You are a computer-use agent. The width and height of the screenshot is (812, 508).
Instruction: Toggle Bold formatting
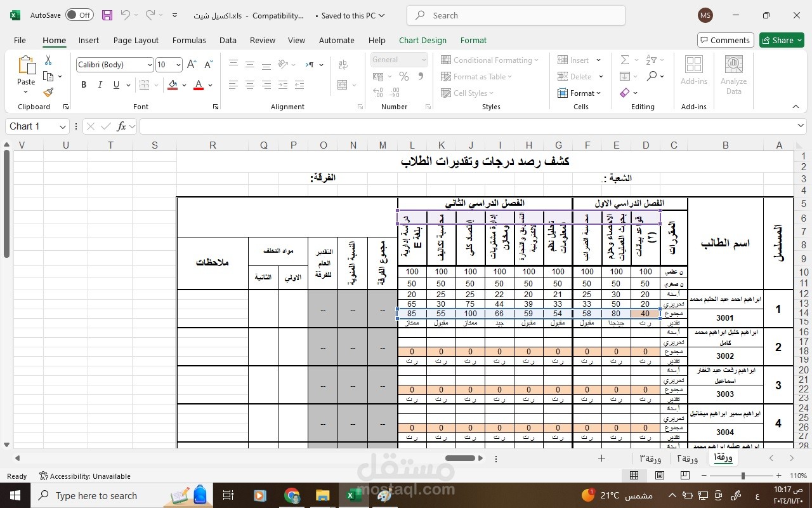[84, 85]
